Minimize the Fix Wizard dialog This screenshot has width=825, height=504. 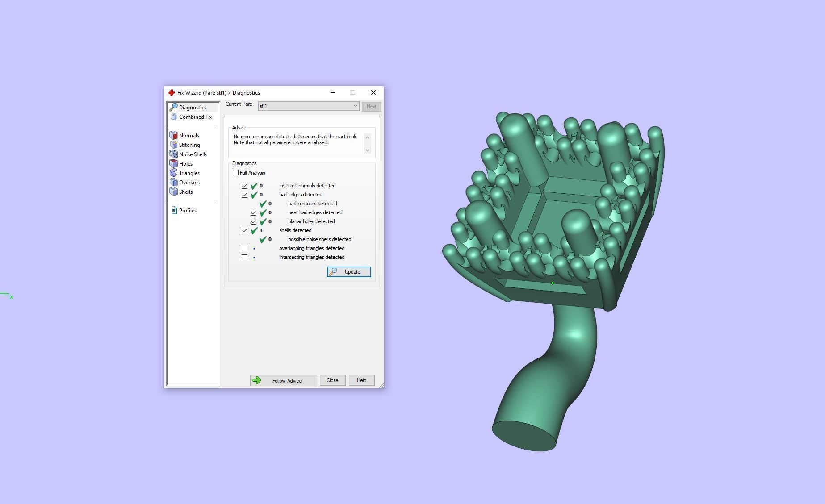coord(333,92)
